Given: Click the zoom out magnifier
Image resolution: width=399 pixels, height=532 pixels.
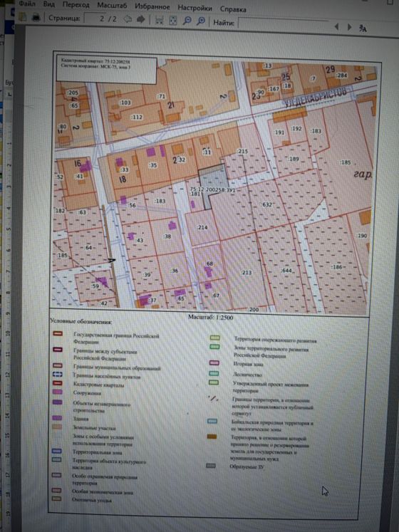Looking at the screenshot, I should [x=187, y=21].
